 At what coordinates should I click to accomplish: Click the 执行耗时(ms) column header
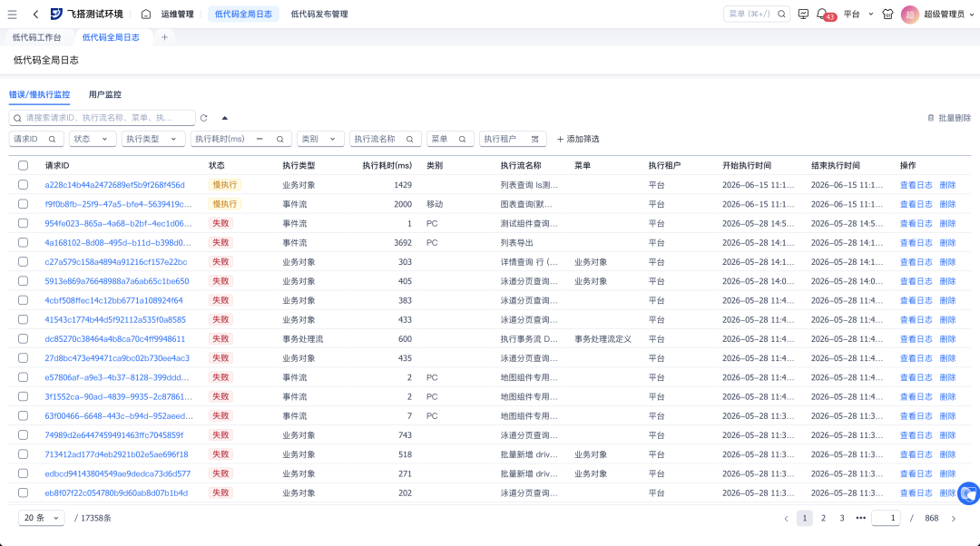[387, 166]
